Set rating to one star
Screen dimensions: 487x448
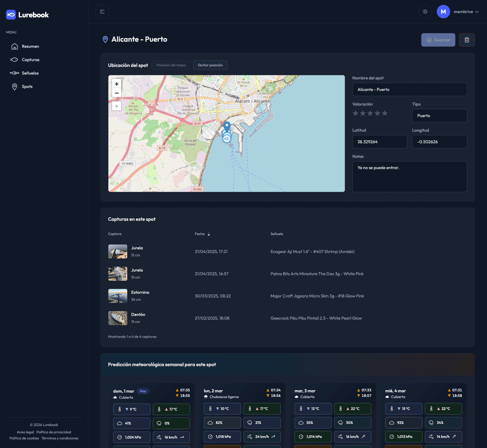point(356,113)
